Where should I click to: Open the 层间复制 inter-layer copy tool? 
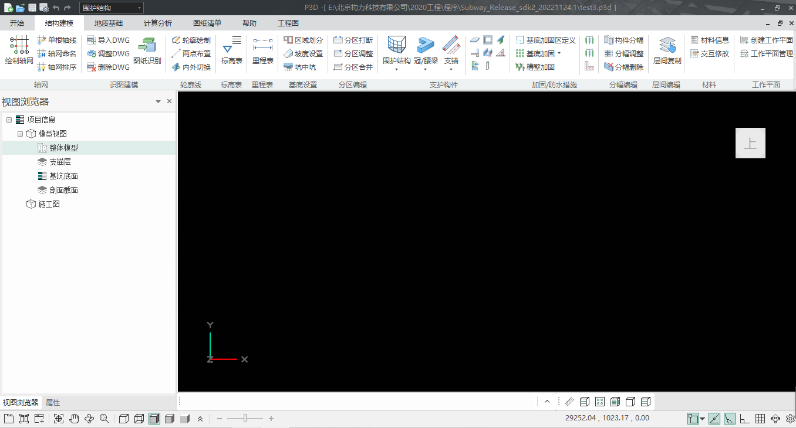click(667, 50)
